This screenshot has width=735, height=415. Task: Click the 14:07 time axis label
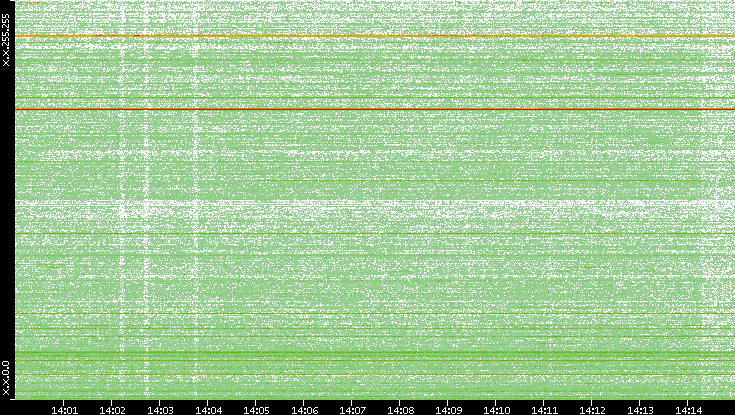pyautogui.click(x=352, y=410)
